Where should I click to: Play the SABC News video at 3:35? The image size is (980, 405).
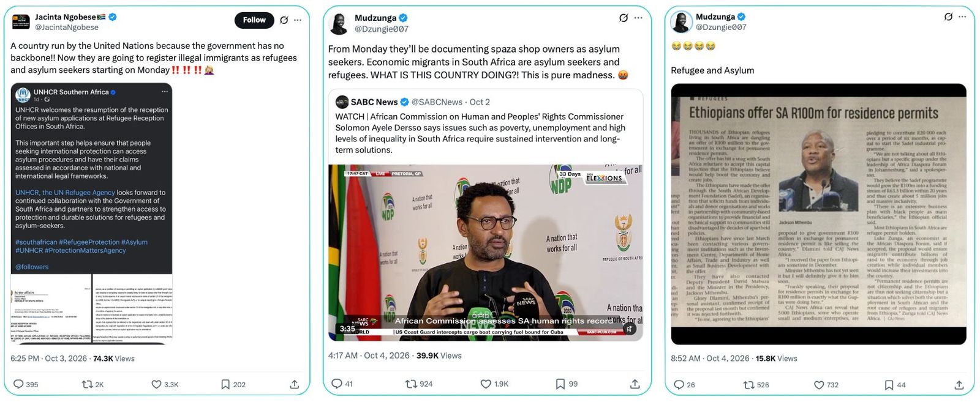point(485,252)
